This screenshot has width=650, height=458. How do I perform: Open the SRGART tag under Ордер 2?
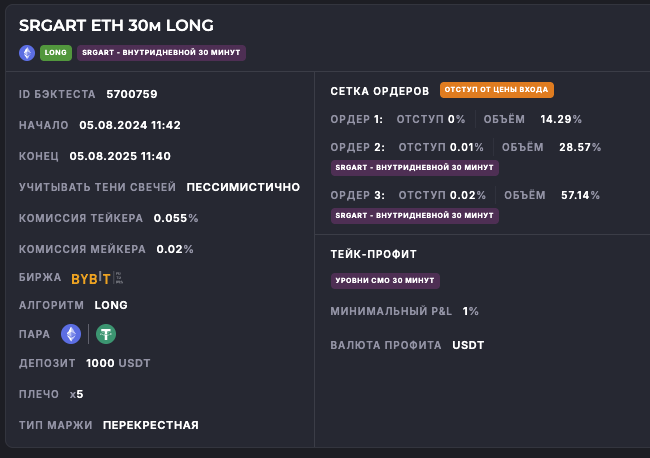click(x=414, y=168)
